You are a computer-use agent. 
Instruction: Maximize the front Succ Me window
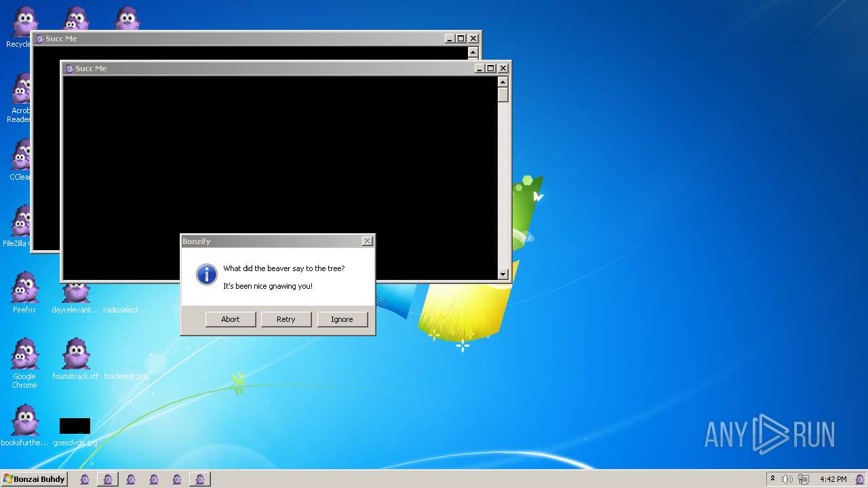point(490,68)
